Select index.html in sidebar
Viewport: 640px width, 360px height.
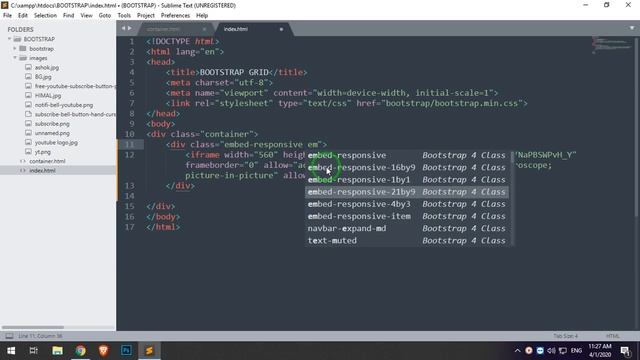(x=42, y=171)
